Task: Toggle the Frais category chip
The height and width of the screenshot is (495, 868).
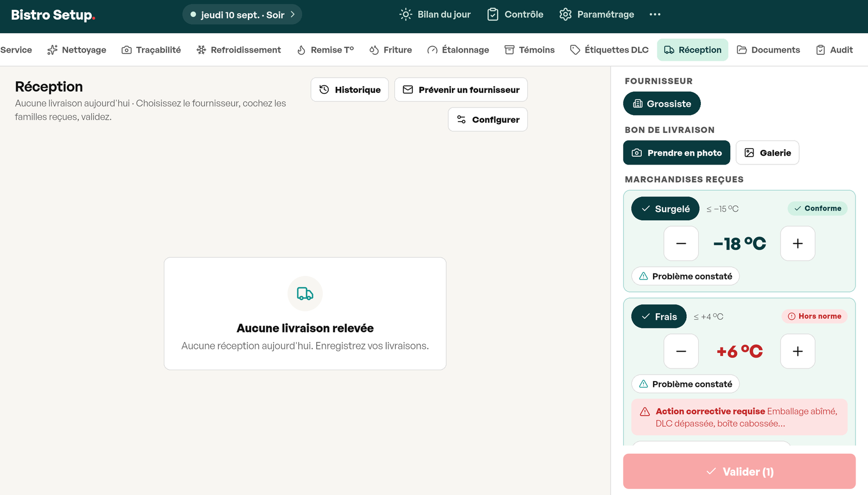Action: click(x=659, y=316)
